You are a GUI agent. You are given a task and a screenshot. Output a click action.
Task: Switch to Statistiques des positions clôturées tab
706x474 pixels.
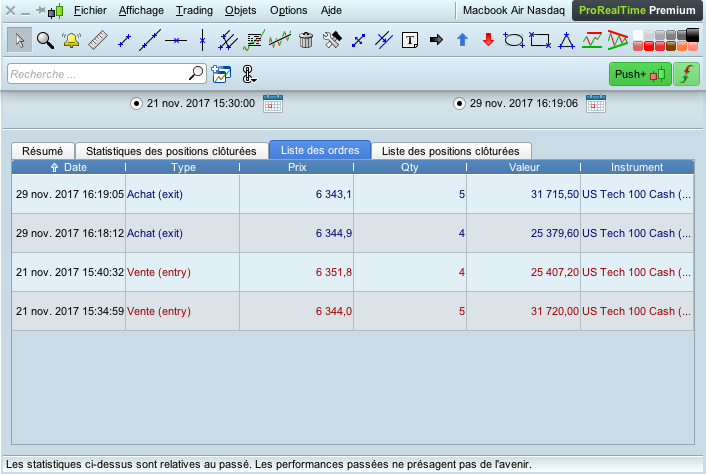coord(171,151)
